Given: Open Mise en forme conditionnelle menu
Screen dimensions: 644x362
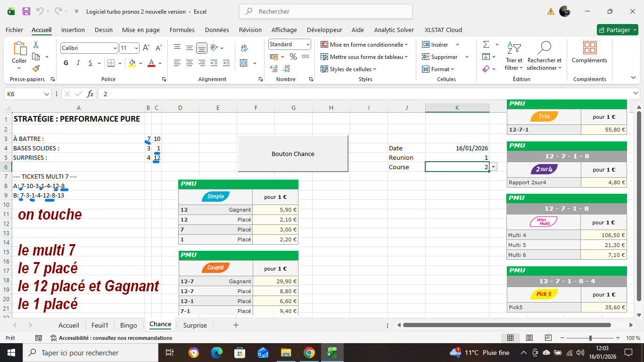Looking at the screenshot, I should click(364, 45).
